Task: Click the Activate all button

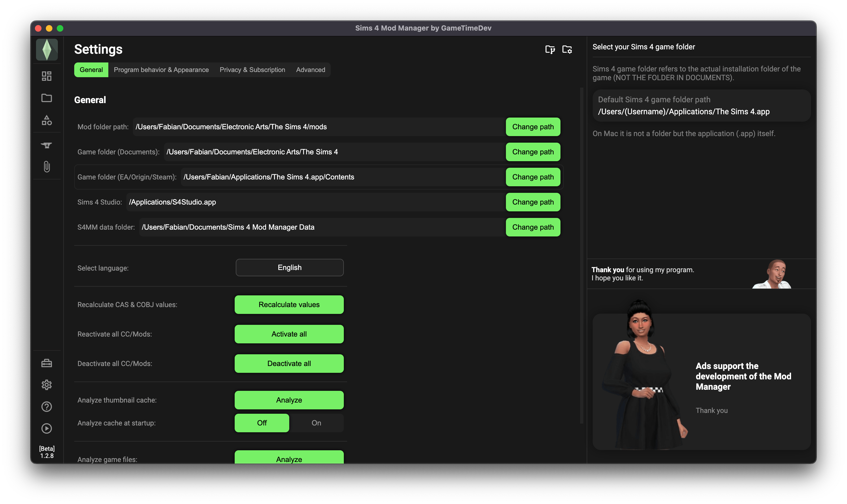Action: pyautogui.click(x=289, y=334)
